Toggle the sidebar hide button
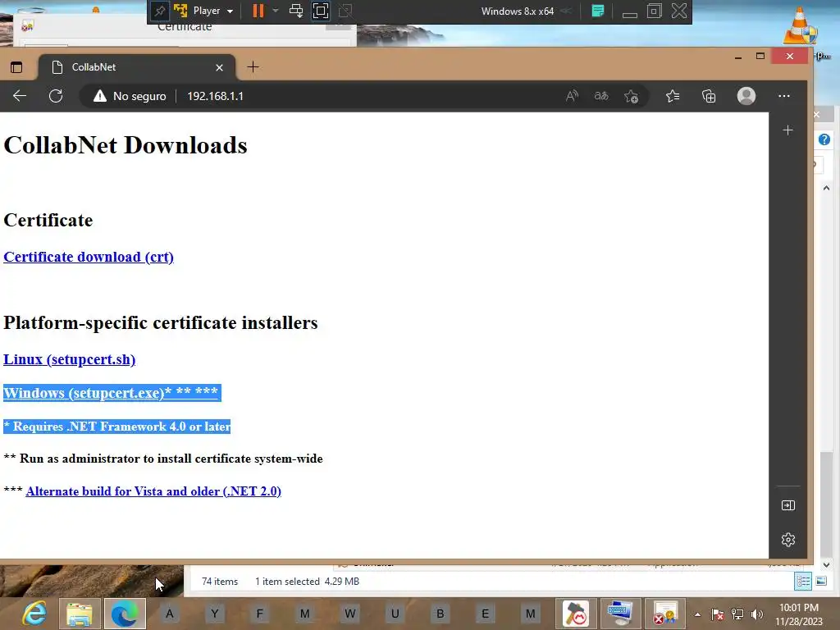840x630 pixels. pos(788,505)
